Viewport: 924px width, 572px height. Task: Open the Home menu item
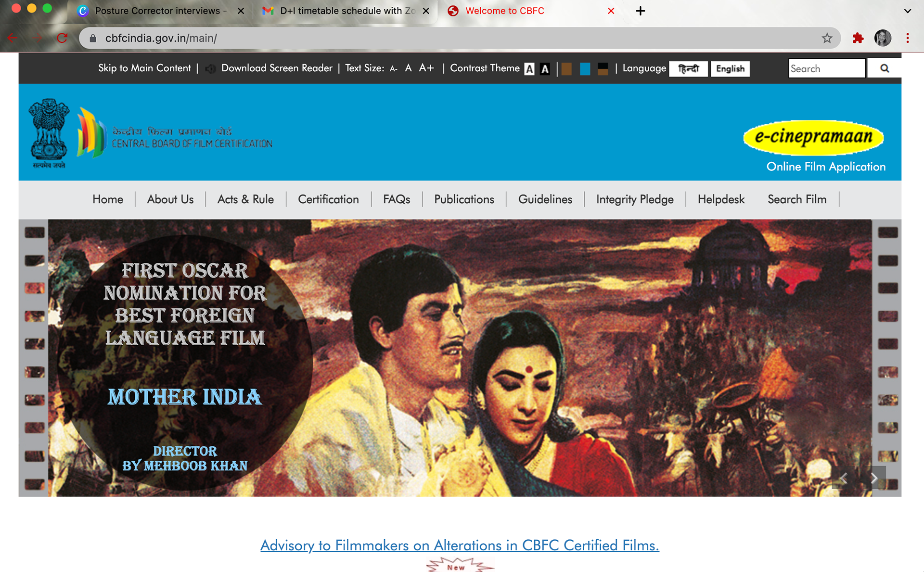pyautogui.click(x=108, y=199)
